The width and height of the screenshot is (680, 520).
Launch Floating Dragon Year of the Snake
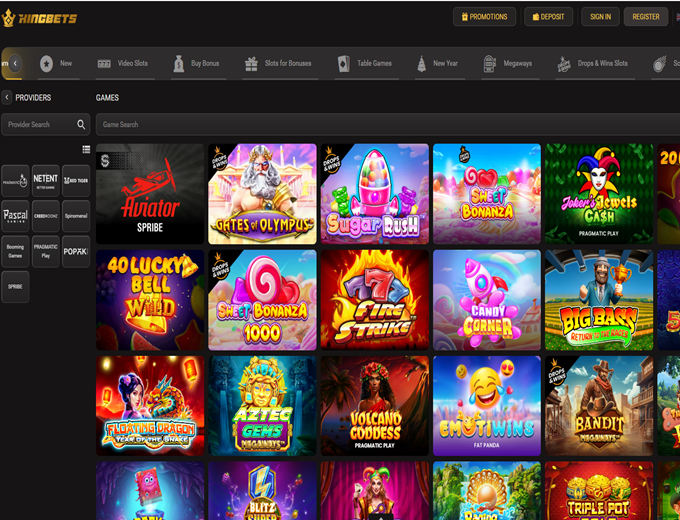150,406
